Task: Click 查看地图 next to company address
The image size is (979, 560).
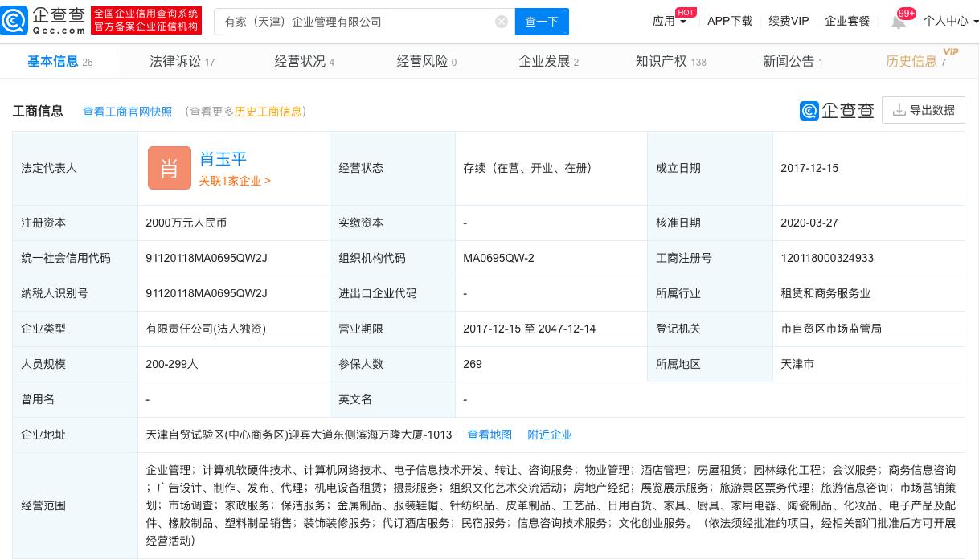Action: [489, 435]
